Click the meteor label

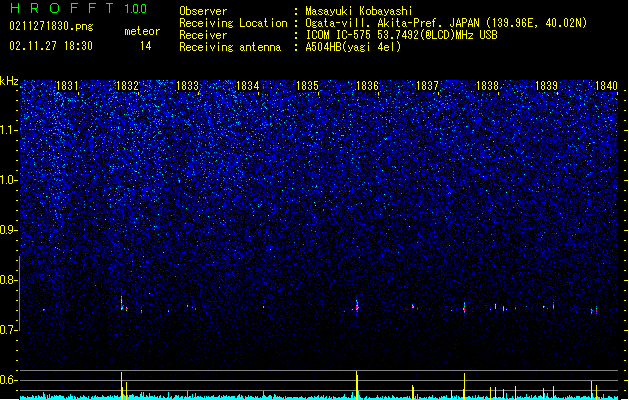142,31
